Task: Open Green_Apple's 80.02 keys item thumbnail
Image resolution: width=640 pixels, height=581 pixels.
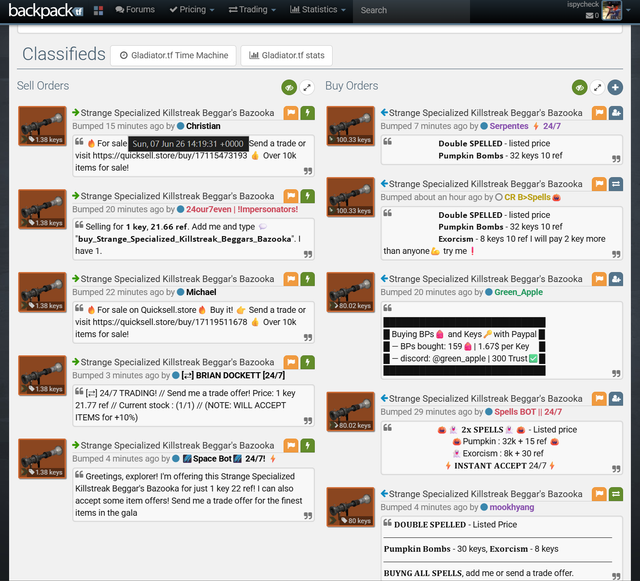Action: (x=351, y=292)
